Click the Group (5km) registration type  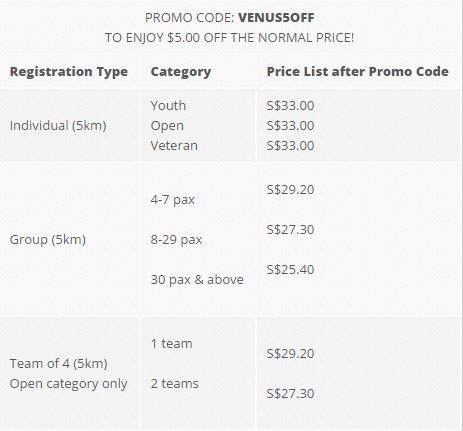[x=48, y=240]
